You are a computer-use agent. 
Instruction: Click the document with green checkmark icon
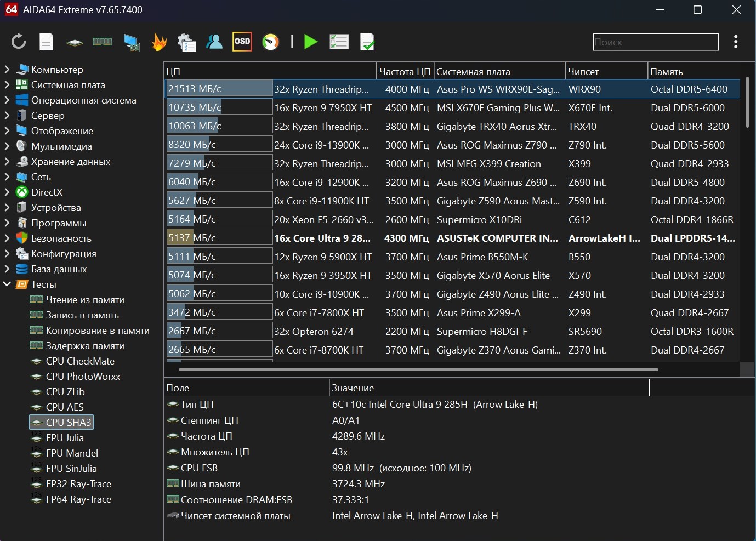(x=367, y=42)
